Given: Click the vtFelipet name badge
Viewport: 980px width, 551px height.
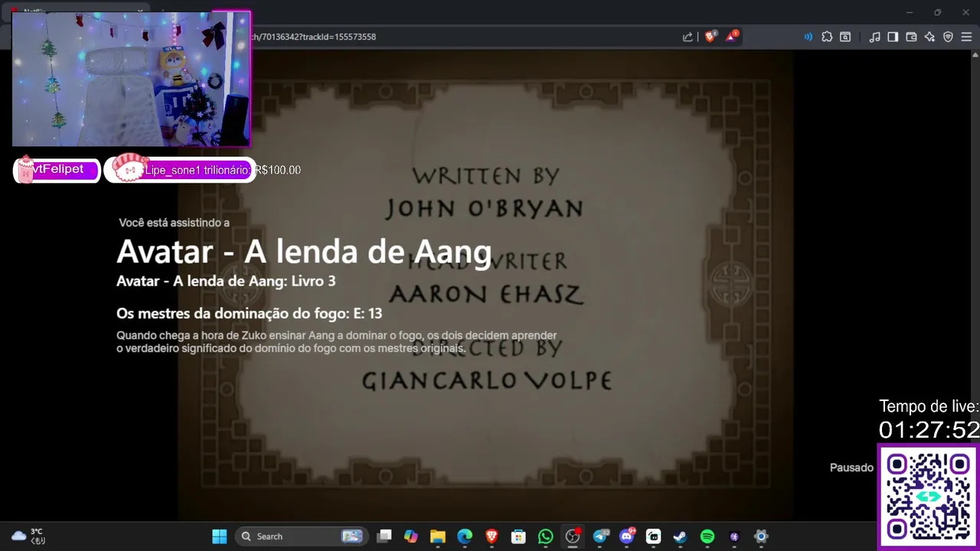Looking at the screenshot, I should (x=57, y=169).
